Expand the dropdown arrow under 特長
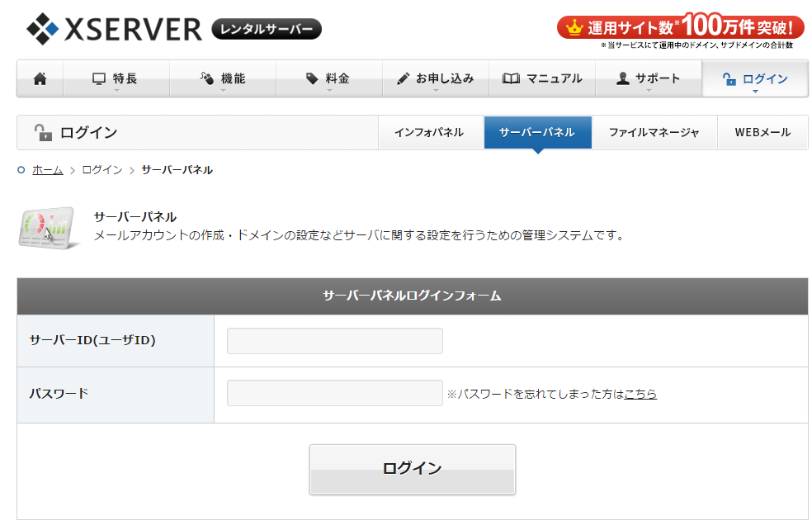This screenshot has width=812, height=530. [x=116, y=91]
